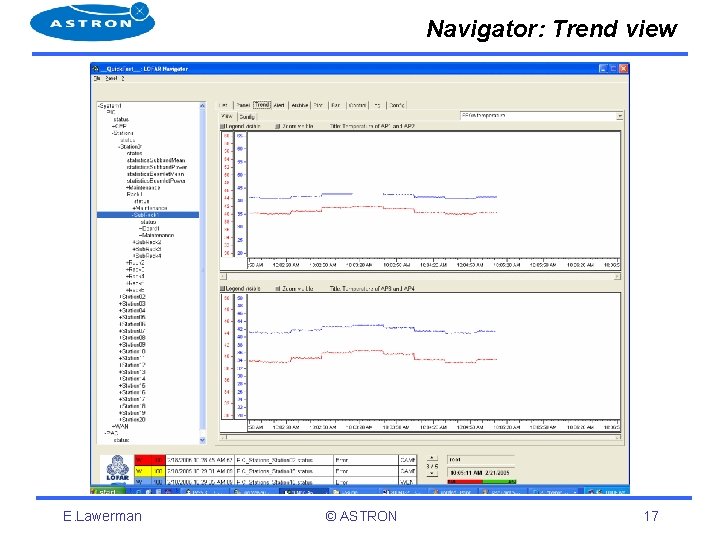Image resolution: width=720 pixels, height=540 pixels.
Task: Click inside the AP1 and AP2 temperature plot
Action: 433,195
